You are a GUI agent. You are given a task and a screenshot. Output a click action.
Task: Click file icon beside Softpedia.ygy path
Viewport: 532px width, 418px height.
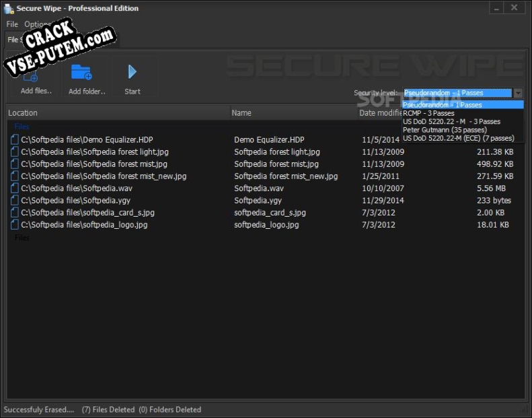point(14,201)
